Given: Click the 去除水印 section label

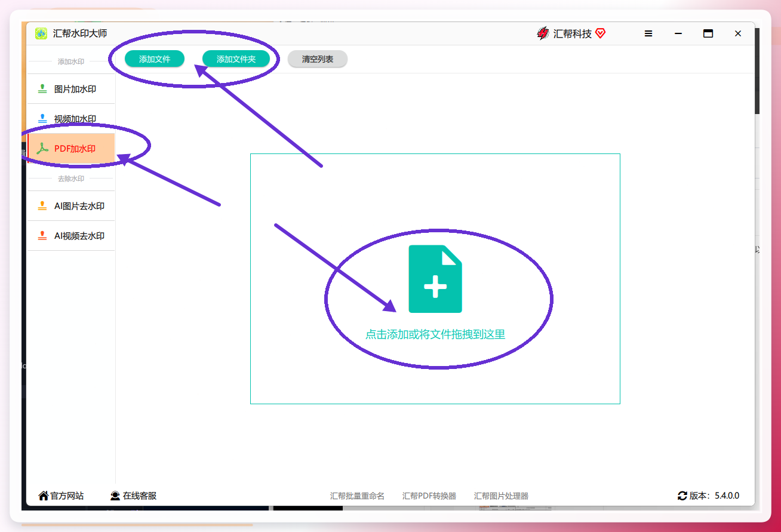Looking at the screenshot, I should click(71, 179).
